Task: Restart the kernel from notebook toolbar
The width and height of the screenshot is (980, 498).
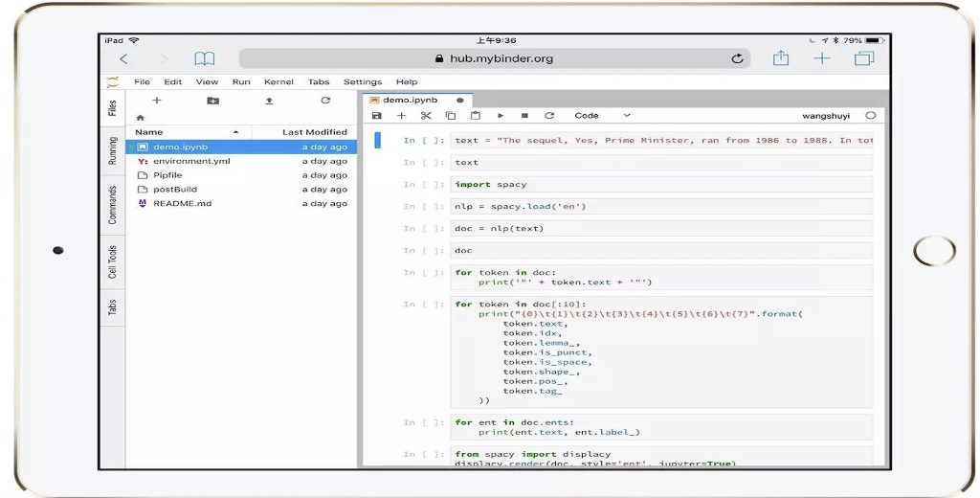Action: 549,116
